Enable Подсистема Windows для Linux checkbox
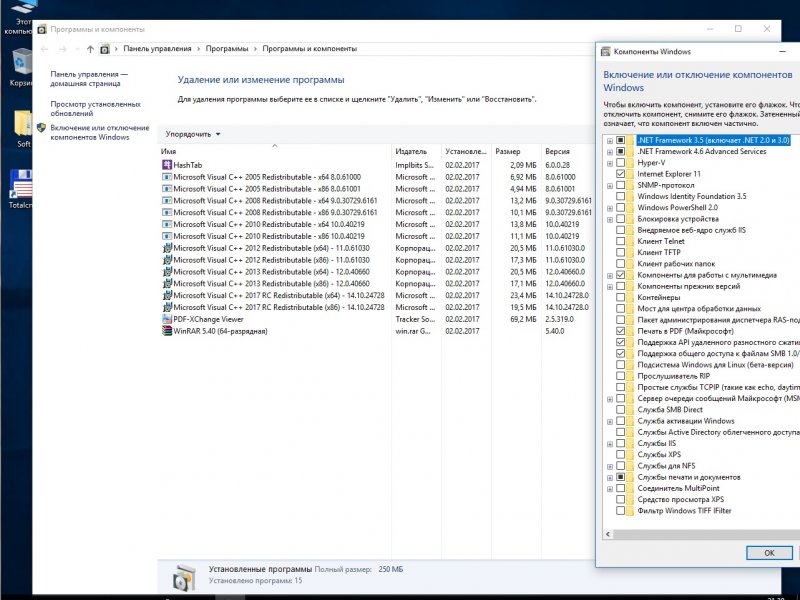The height and width of the screenshot is (600, 800). (x=620, y=365)
